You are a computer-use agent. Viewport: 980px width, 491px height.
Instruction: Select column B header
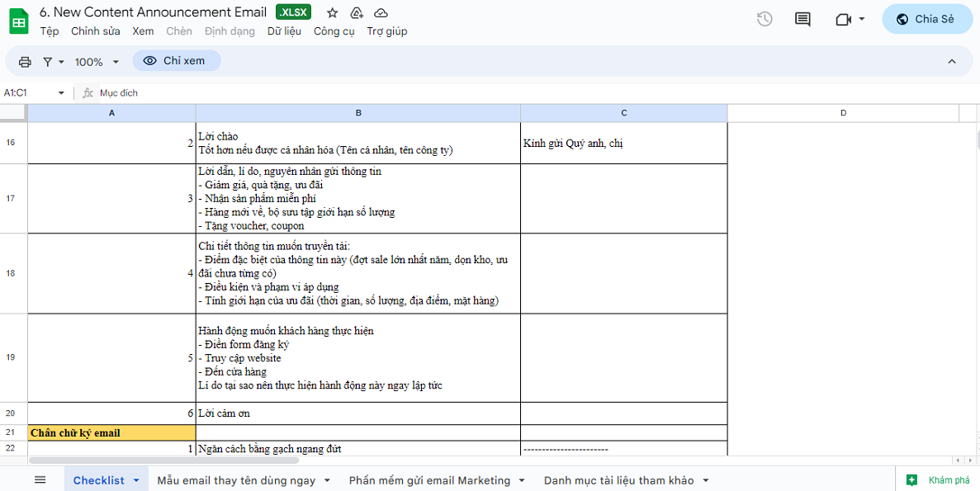tap(358, 113)
